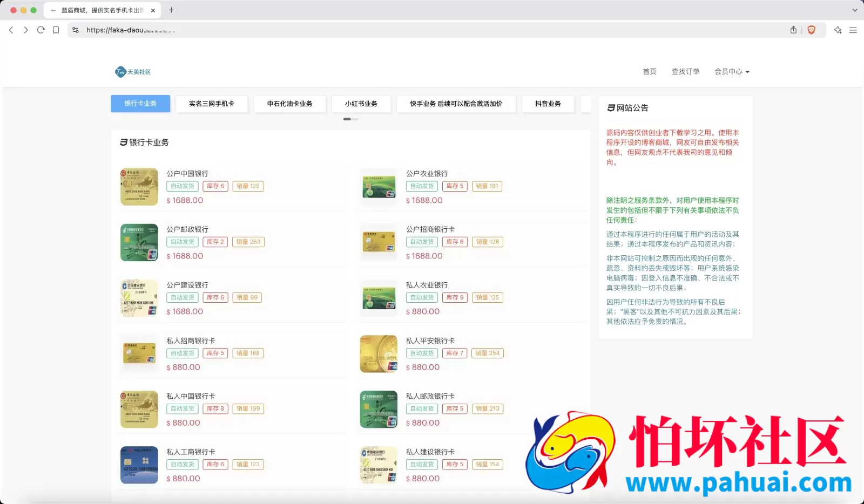Open 公户招商银行卡 card image
The image size is (864, 504).
point(379,242)
